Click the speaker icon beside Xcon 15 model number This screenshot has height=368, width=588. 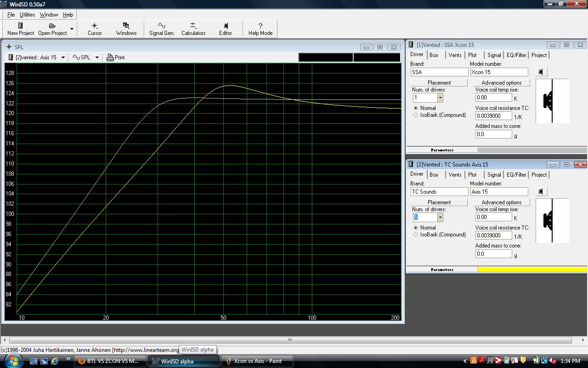click(541, 72)
